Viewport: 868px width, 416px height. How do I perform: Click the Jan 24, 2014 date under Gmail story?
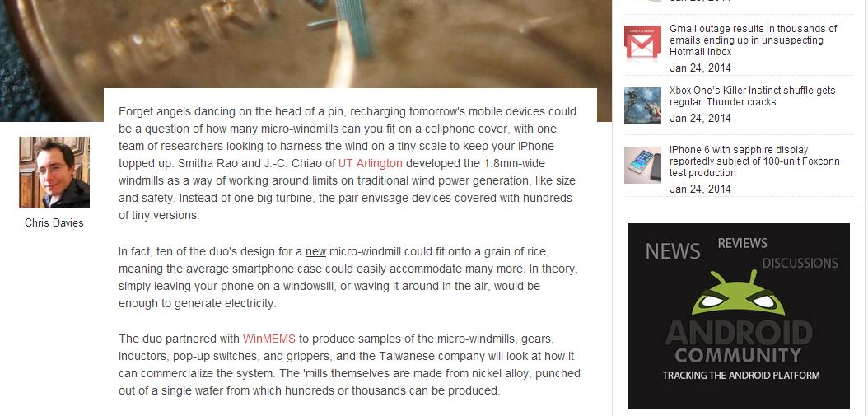point(700,68)
